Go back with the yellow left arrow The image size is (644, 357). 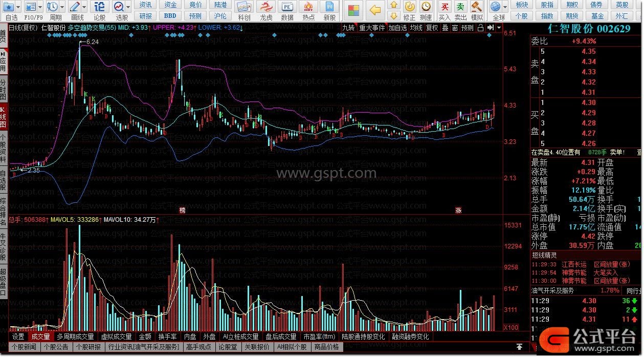[375, 10]
